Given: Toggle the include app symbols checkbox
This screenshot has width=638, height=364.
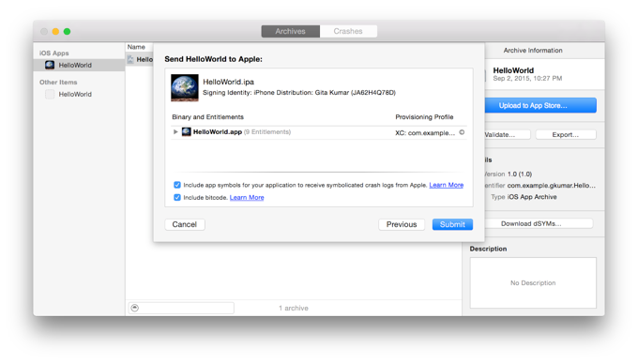Looking at the screenshot, I should click(x=177, y=185).
